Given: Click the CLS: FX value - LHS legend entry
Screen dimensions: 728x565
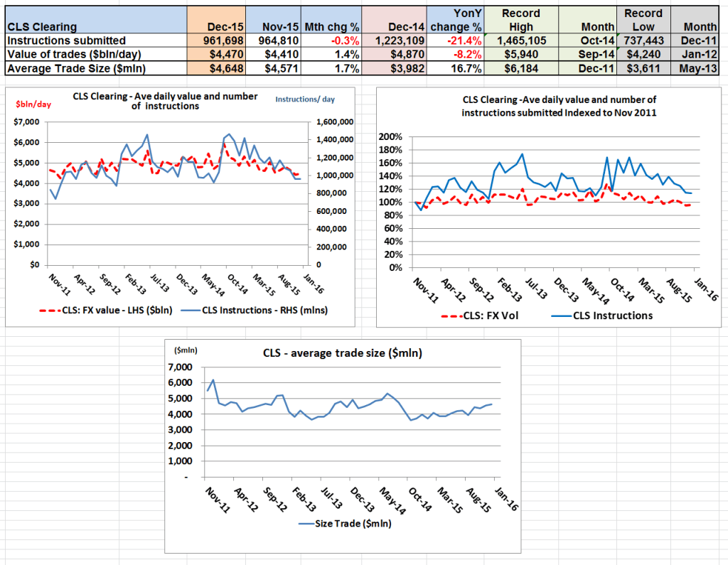Looking at the screenshot, I should tap(106, 310).
